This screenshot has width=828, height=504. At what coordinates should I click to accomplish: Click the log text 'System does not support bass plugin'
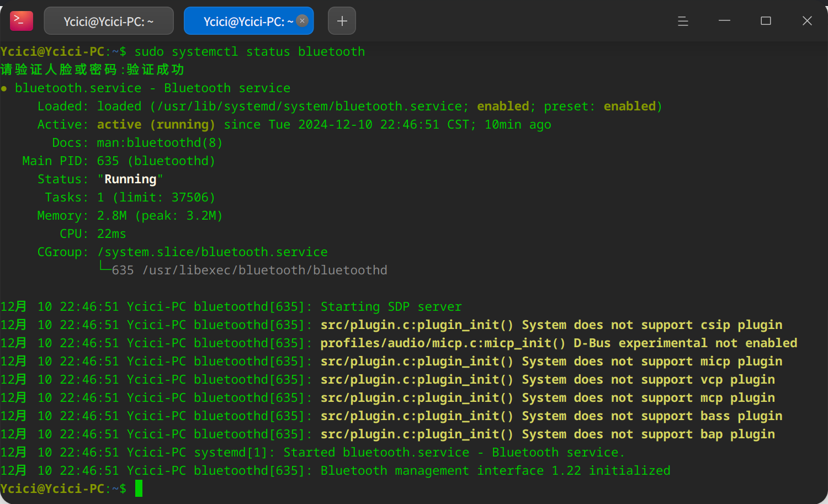click(652, 416)
